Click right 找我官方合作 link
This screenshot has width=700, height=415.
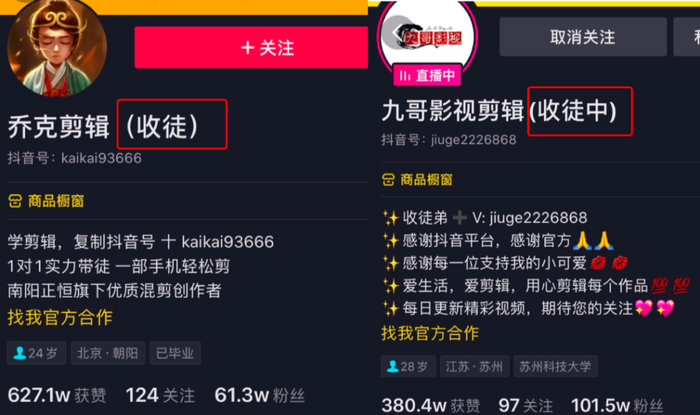click(x=430, y=333)
